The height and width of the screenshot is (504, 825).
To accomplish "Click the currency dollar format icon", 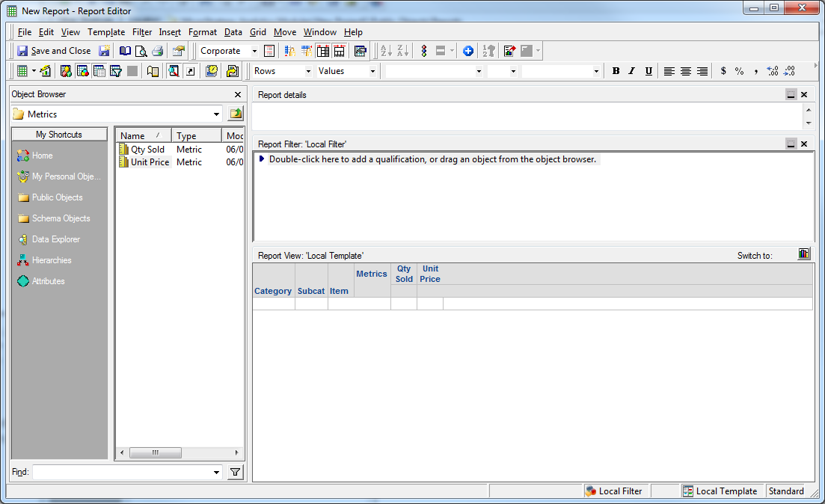I will pyautogui.click(x=723, y=71).
